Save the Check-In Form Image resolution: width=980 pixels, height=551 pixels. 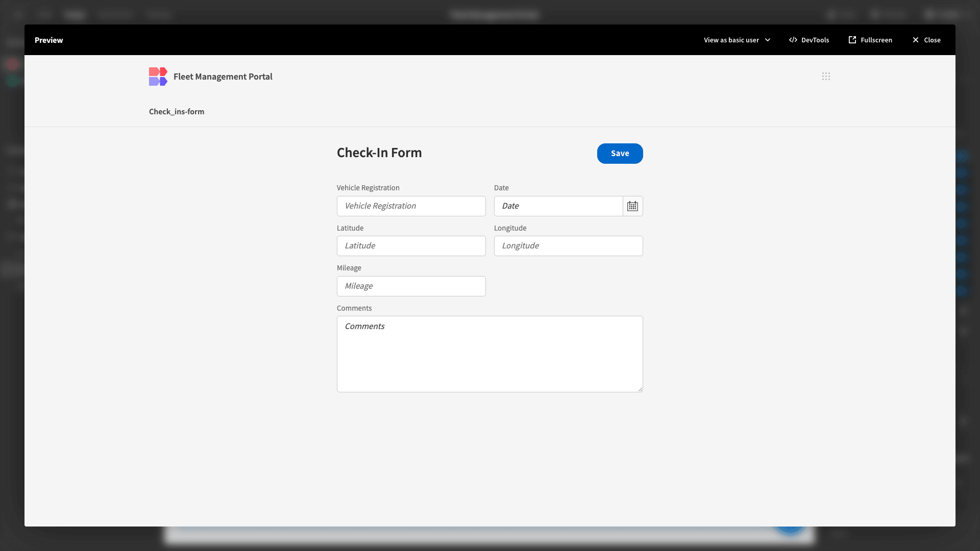click(x=620, y=154)
